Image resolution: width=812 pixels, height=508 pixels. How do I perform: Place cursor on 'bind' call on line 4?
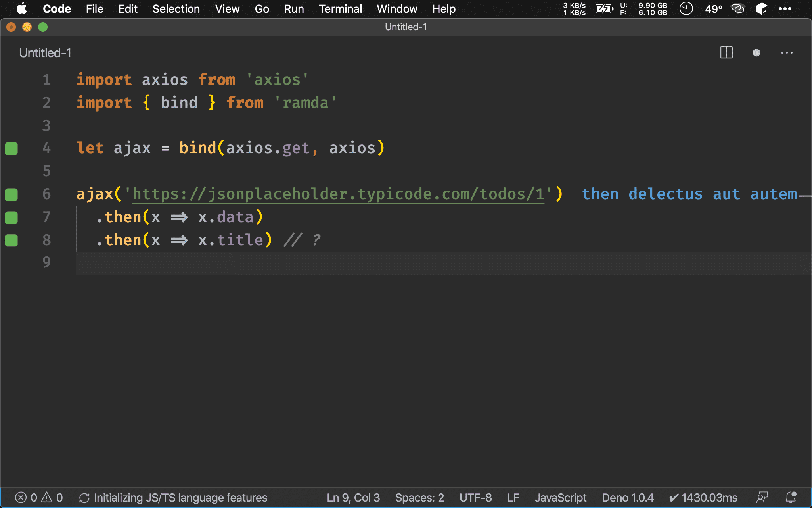pyautogui.click(x=197, y=148)
